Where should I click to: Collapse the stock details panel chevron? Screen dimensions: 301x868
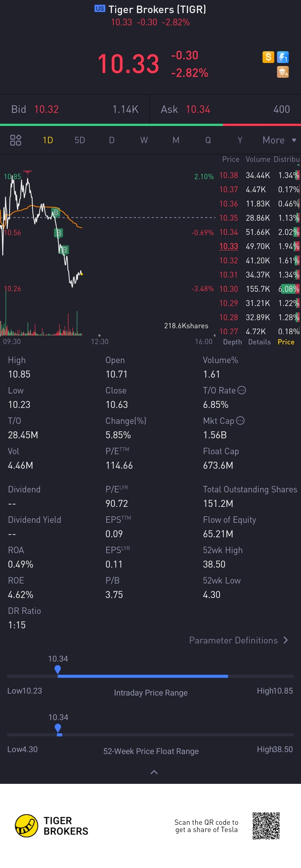pyautogui.click(x=154, y=772)
